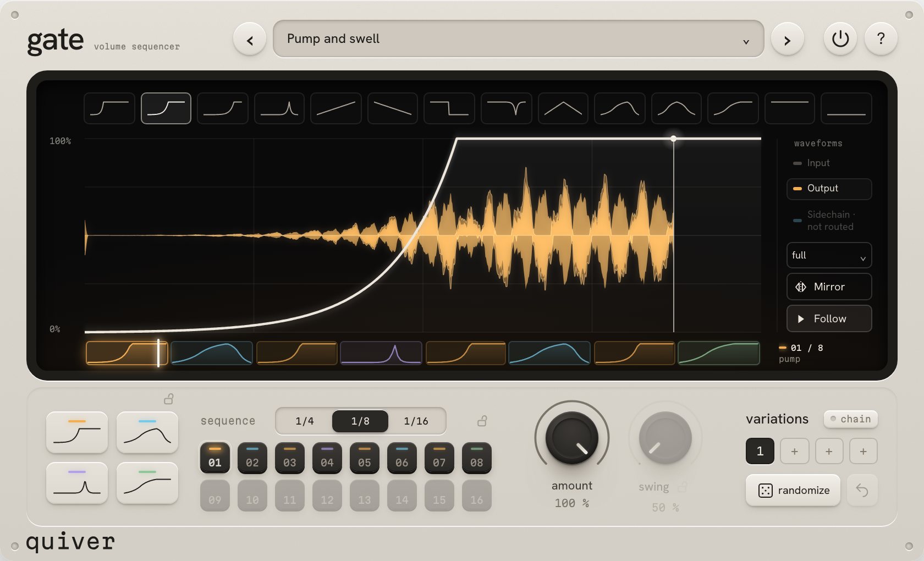
Task: Toggle the Output waveform display
Action: pyautogui.click(x=829, y=189)
